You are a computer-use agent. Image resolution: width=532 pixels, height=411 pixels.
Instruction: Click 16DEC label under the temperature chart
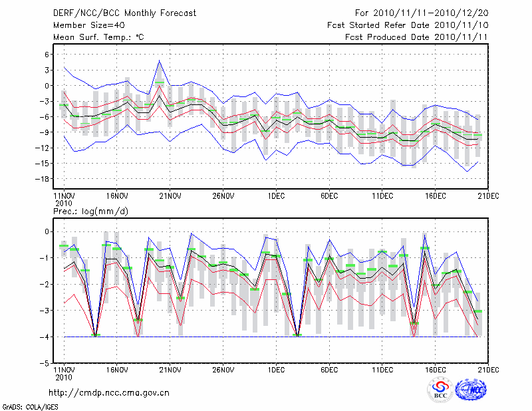[x=436, y=196]
